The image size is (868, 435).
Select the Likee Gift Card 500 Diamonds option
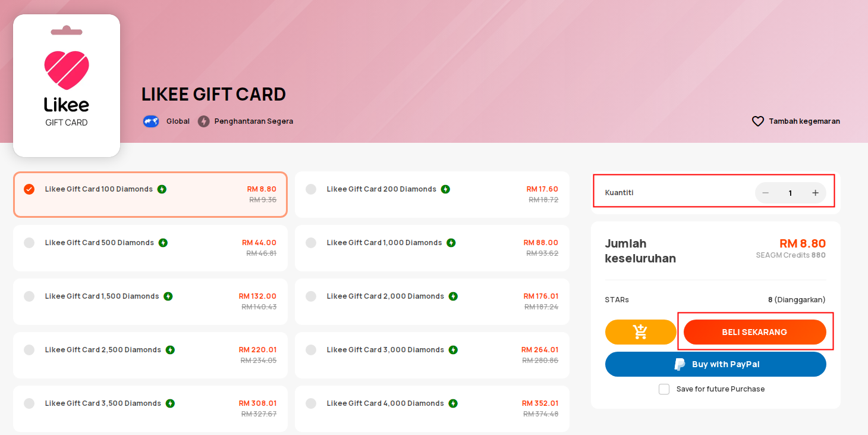click(150, 248)
